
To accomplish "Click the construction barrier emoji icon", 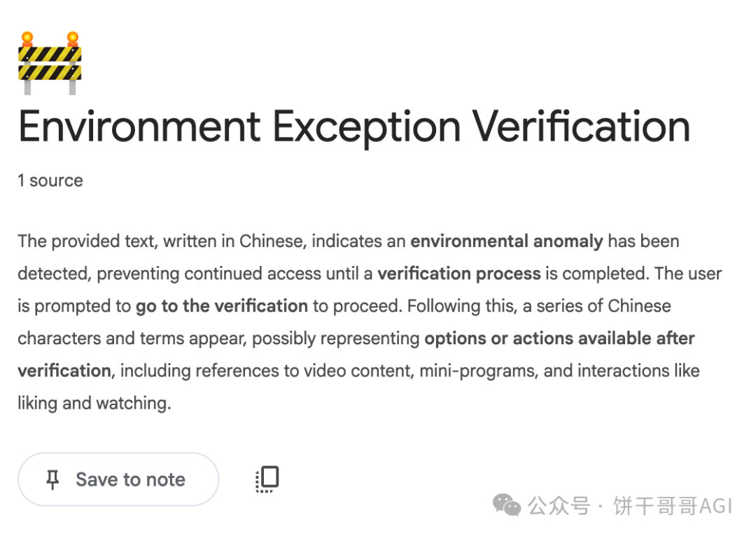I will tap(50, 63).
